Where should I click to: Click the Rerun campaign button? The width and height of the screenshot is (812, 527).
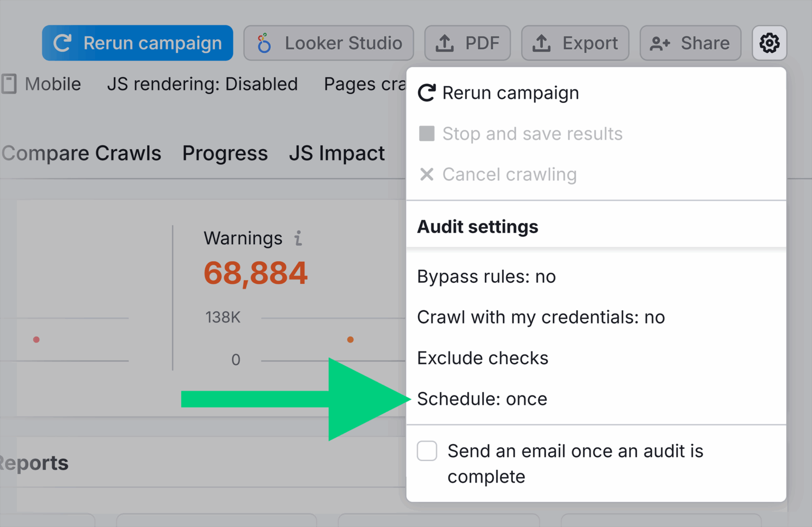point(137,43)
